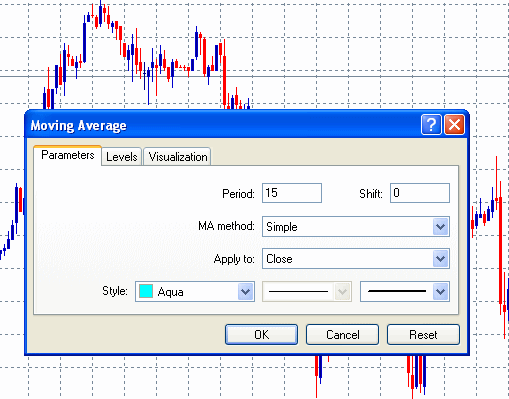
Task: Open the Visualization tab
Action: point(178,157)
